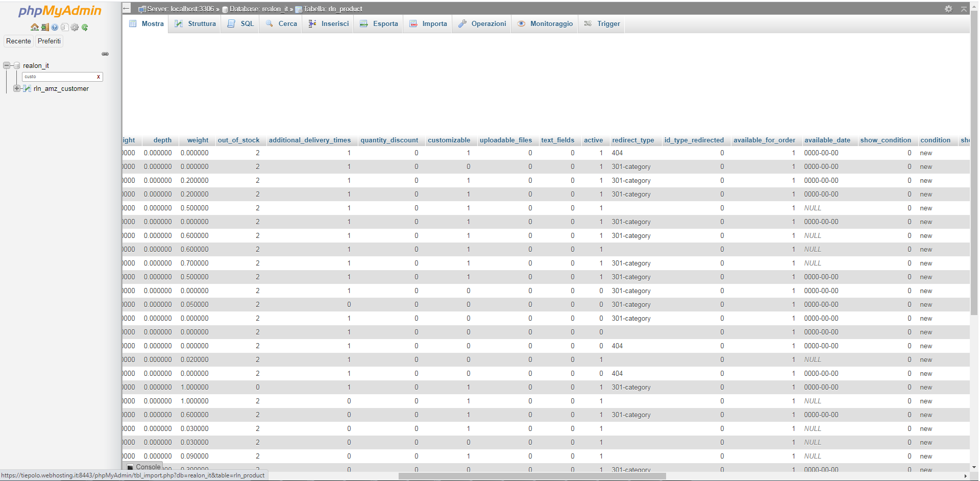The height and width of the screenshot is (481, 980).
Task: Click the horizontal scrollbar thumb
Action: coord(532,476)
